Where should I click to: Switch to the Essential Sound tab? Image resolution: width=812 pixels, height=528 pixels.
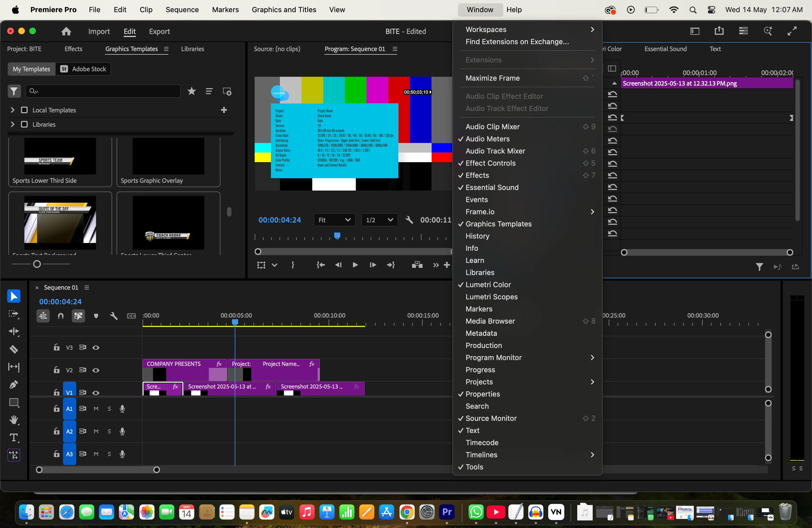pos(665,49)
